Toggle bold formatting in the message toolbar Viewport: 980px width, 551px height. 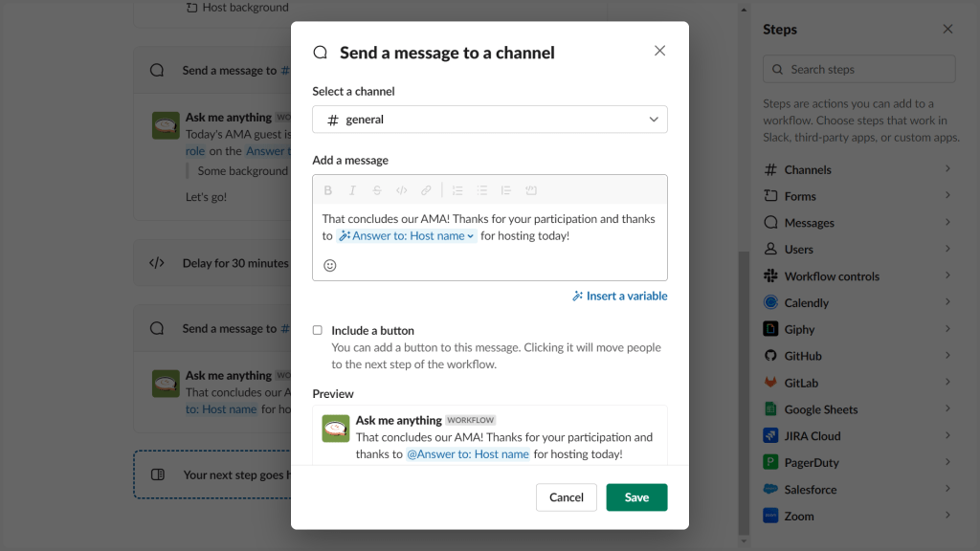pyautogui.click(x=328, y=190)
